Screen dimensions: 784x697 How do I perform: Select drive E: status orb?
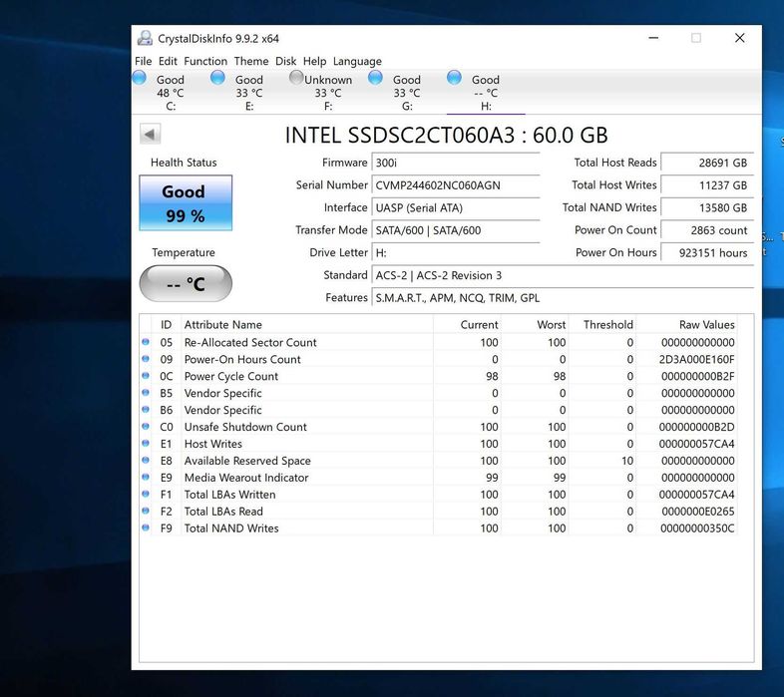coord(218,78)
